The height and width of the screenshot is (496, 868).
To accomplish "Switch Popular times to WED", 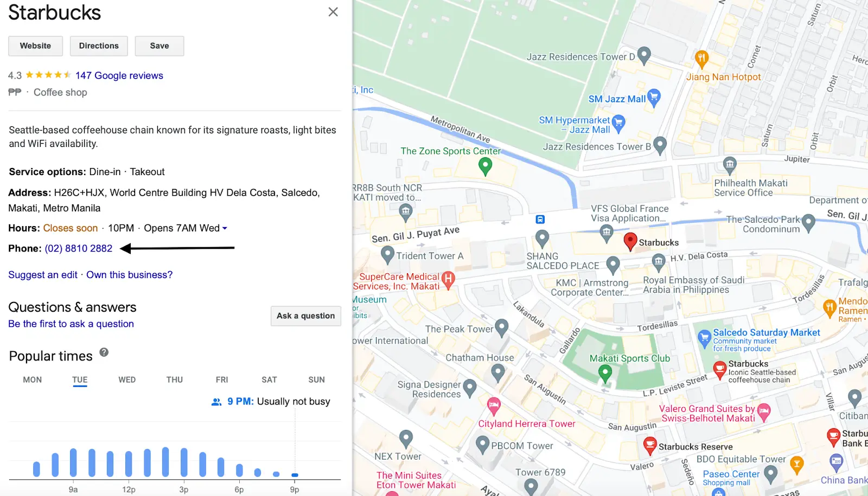I will pos(127,380).
